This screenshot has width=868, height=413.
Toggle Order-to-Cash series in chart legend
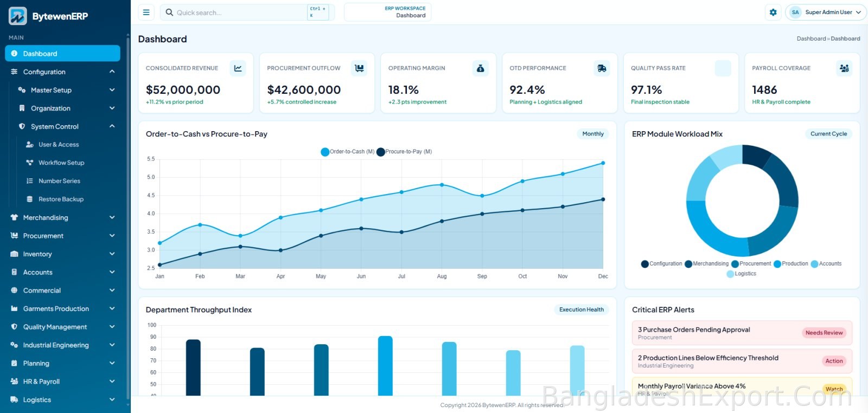click(347, 152)
